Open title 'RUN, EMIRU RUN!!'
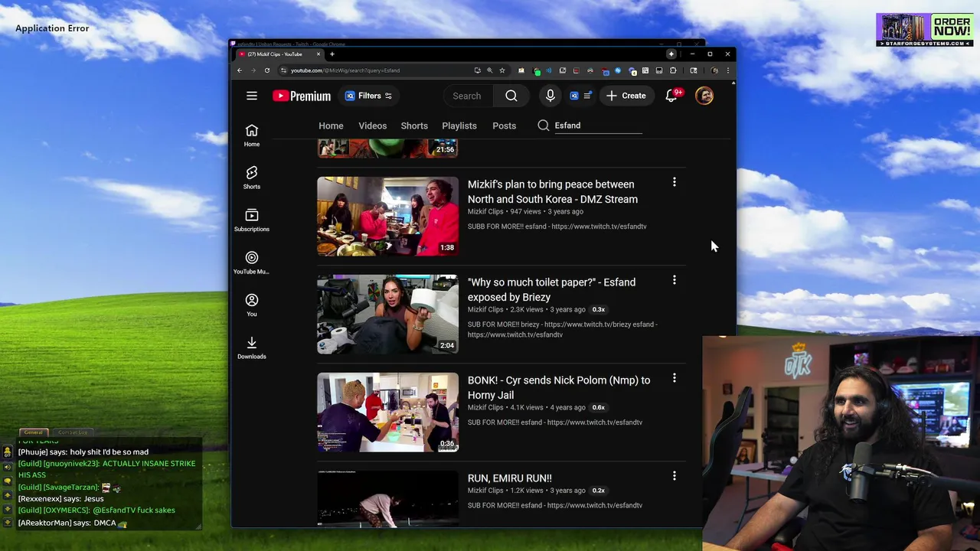The width and height of the screenshot is (980, 551). (510, 478)
